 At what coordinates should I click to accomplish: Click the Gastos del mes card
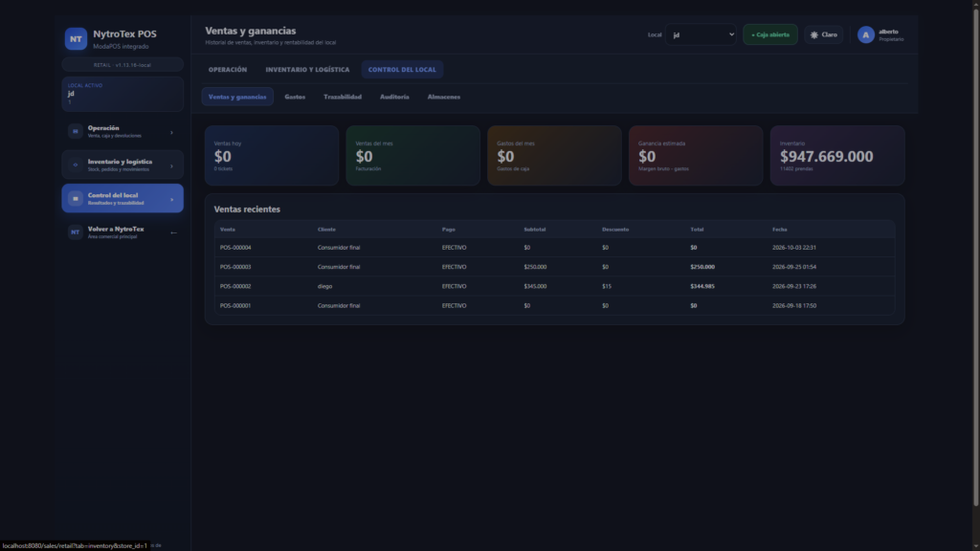(554, 156)
